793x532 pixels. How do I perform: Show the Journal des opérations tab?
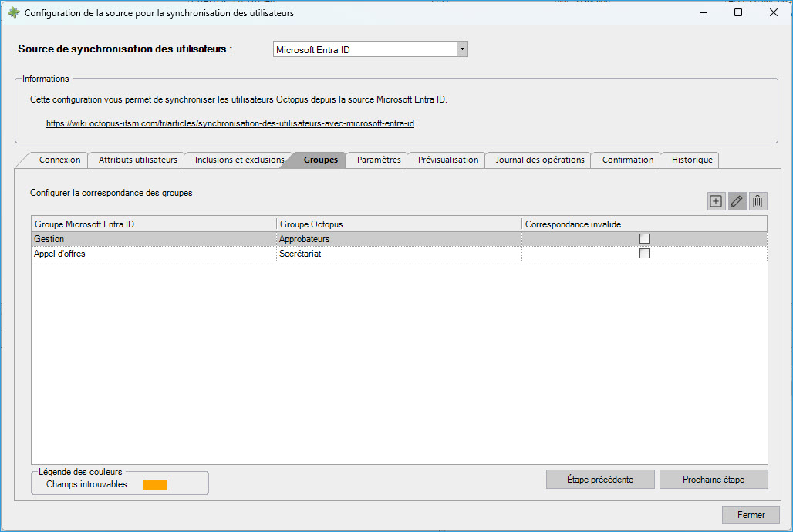[539, 160]
